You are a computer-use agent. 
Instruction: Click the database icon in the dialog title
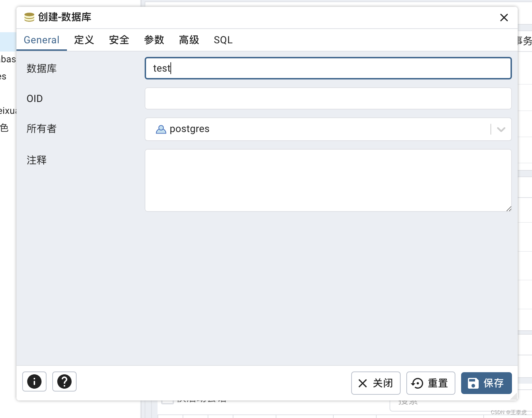pos(29,17)
